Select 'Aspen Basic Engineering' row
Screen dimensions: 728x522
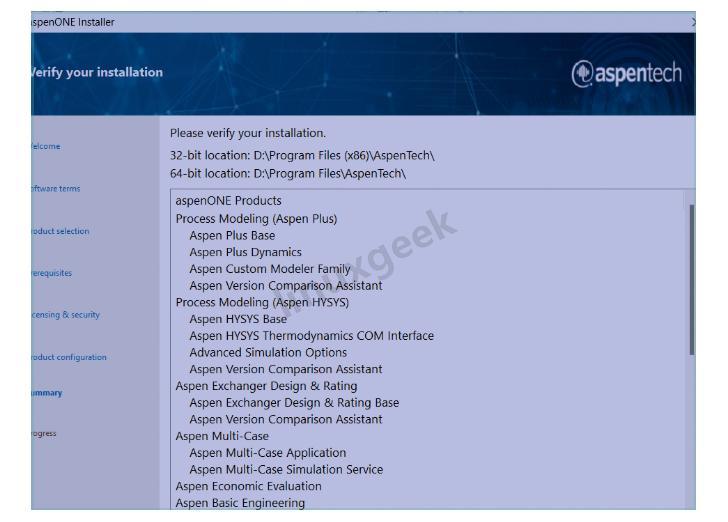click(240, 503)
